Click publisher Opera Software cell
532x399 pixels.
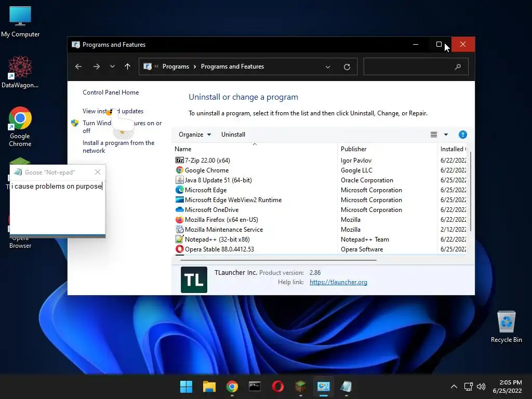coord(362,249)
